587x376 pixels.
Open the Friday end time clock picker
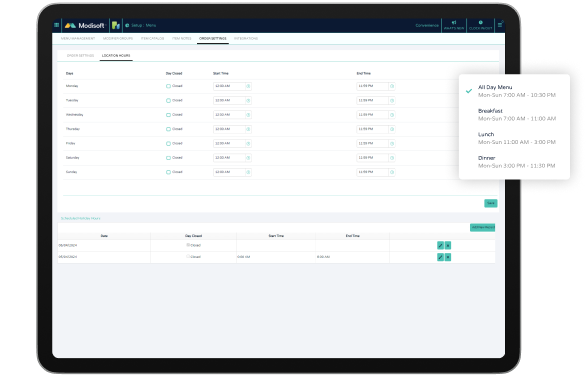(x=392, y=143)
